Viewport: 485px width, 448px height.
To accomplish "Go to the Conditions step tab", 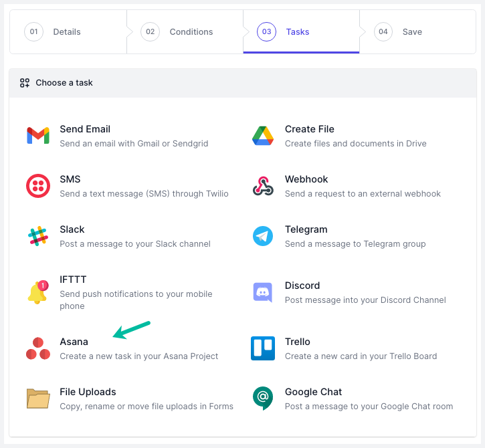I will point(185,32).
